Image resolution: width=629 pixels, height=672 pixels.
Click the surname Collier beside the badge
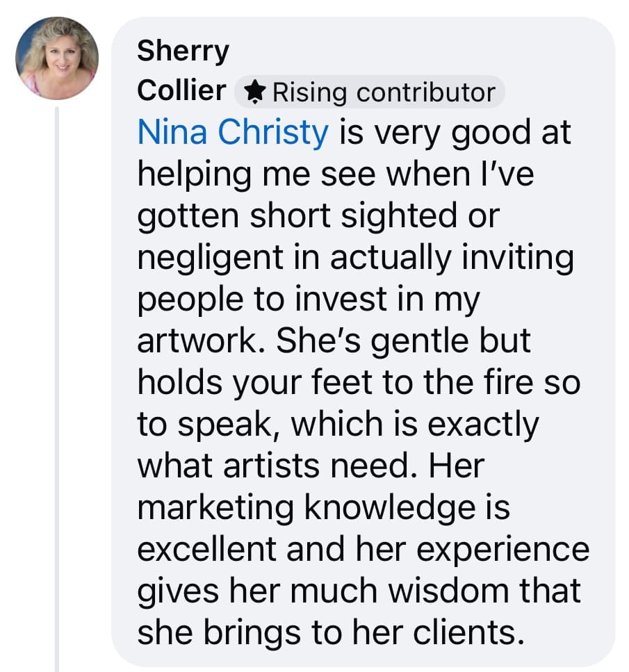181,90
